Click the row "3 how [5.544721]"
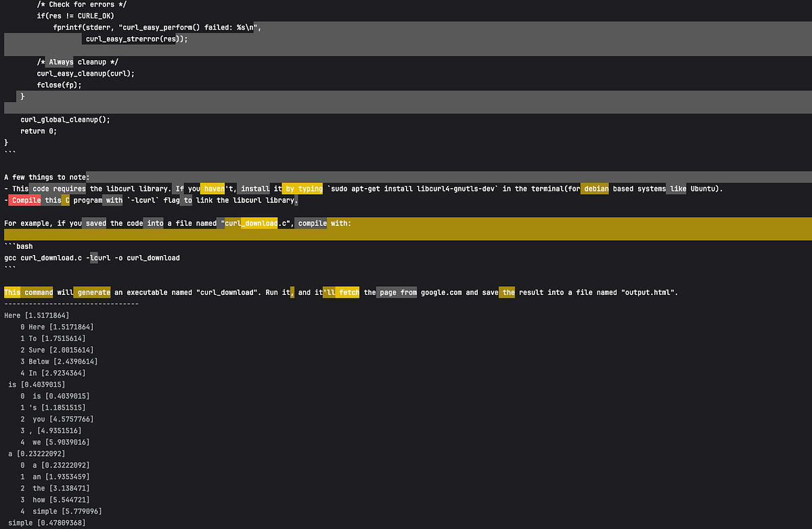Viewport: 812px width, 529px height. [55, 499]
